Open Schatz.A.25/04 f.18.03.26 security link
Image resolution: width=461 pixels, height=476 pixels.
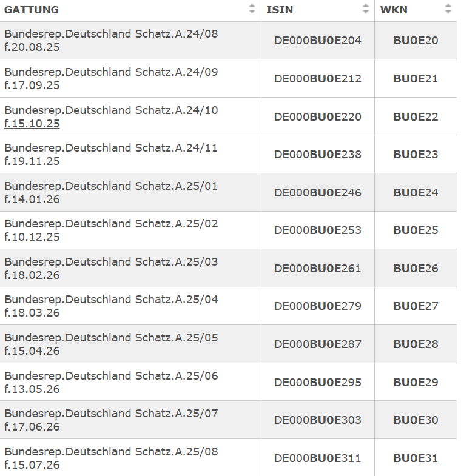point(111,306)
